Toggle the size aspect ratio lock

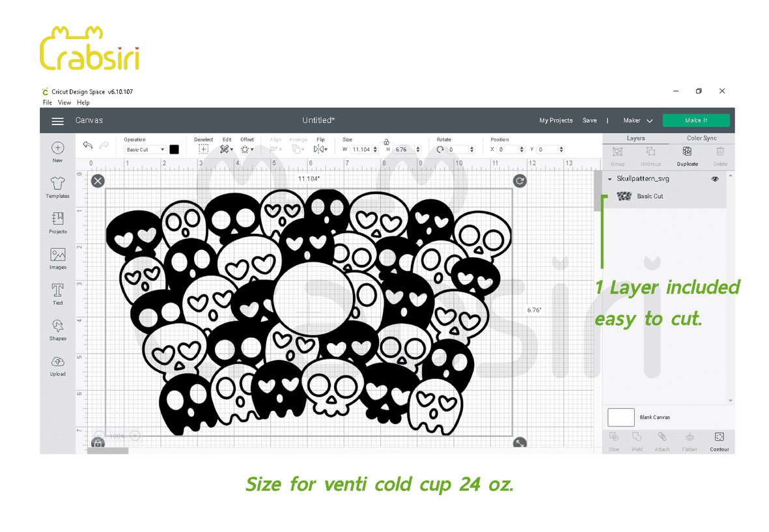point(386,142)
